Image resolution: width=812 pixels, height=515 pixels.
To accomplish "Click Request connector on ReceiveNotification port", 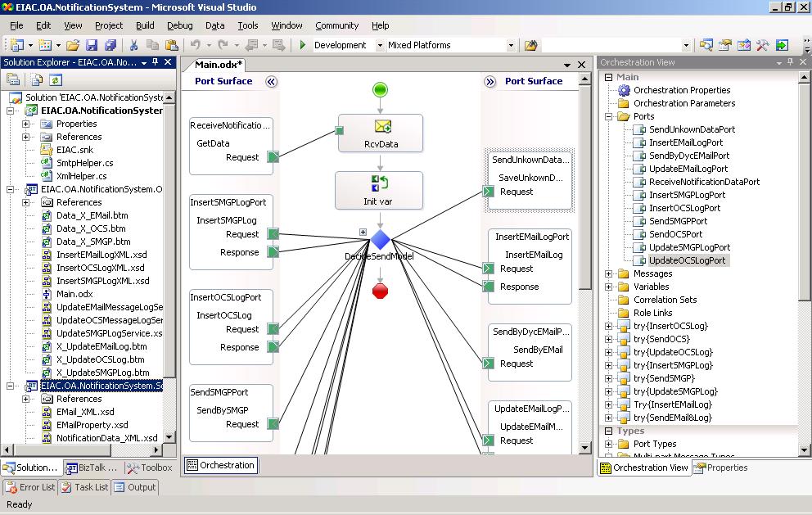I will pos(273,156).
